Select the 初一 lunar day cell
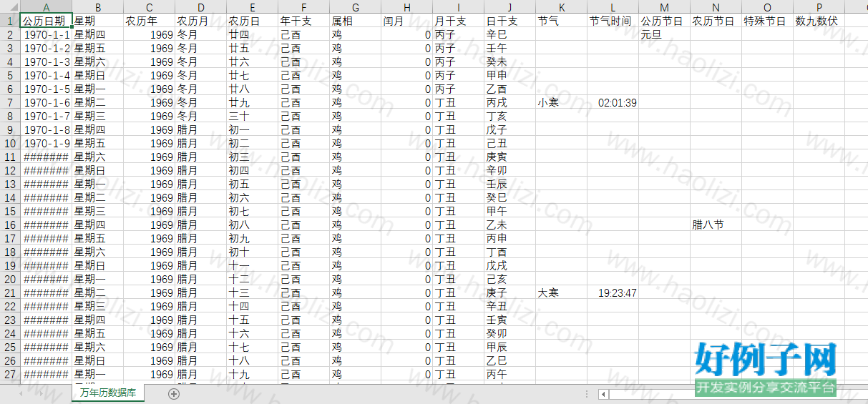 253,129
